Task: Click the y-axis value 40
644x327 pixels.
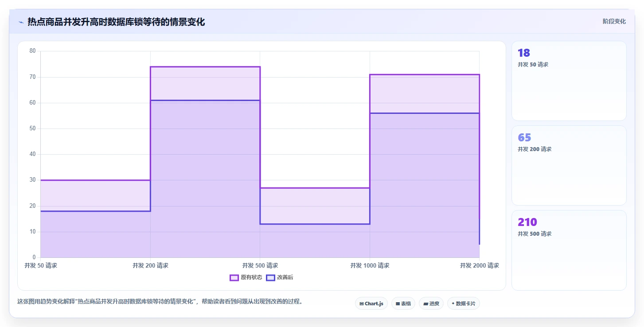Action: (x=32, y=154)
